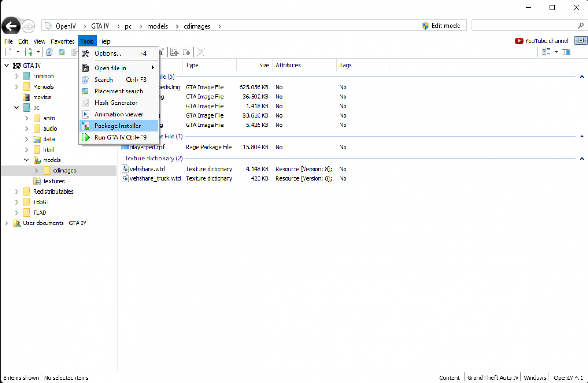
Task: Click the pc breadcrumb segment
Action: coord(128,26)
